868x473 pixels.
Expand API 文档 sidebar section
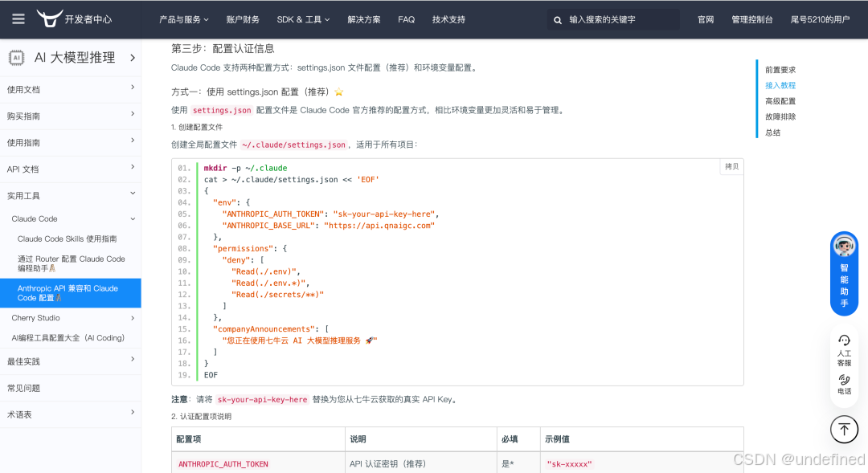70,169
